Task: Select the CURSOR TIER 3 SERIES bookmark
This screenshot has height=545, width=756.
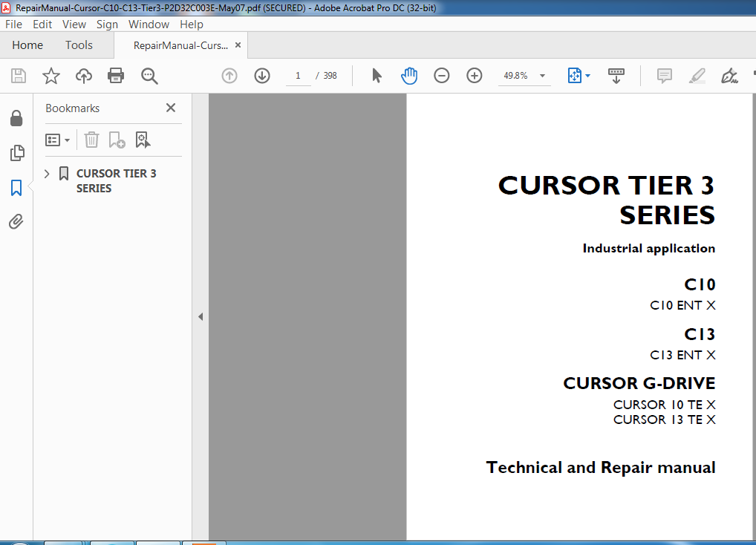Action: [116, 180]
